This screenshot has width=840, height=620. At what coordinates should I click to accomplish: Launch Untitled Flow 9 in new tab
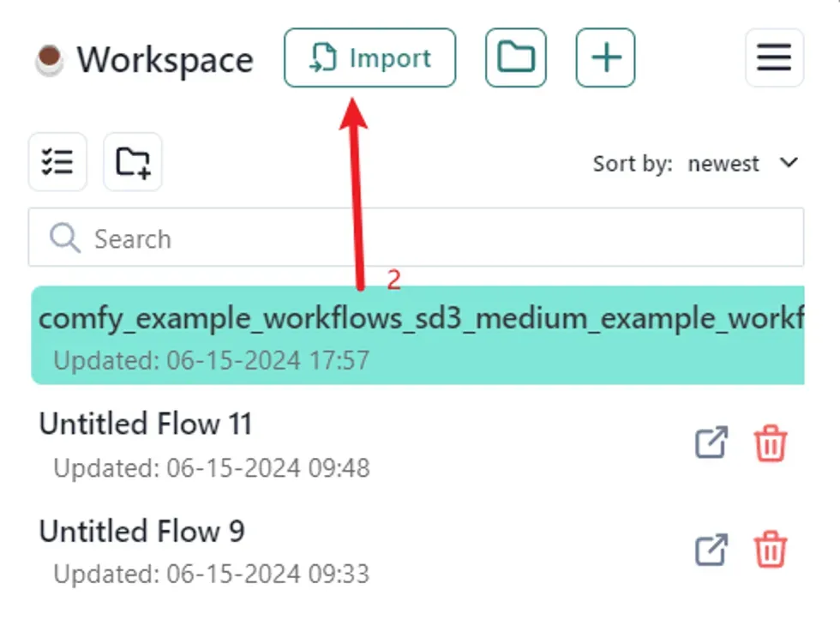pos(711,550)
